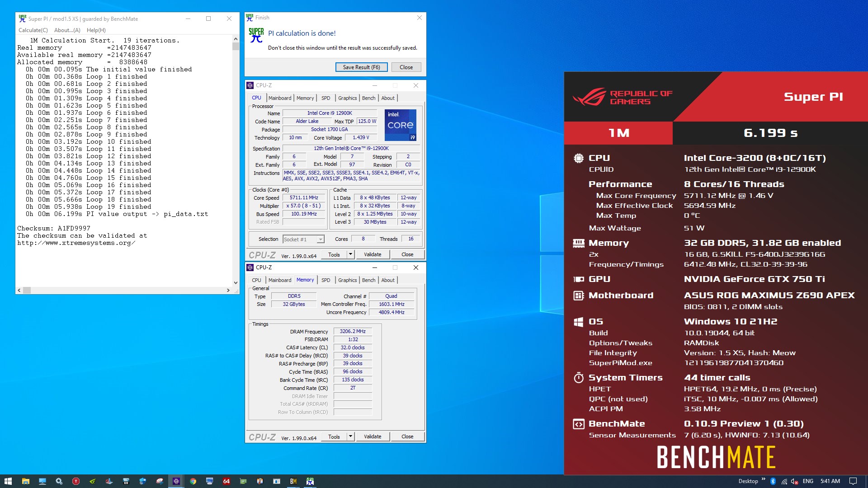
Task: Click Close button in top CPU-Z window
Action: (x=407, y=254)
